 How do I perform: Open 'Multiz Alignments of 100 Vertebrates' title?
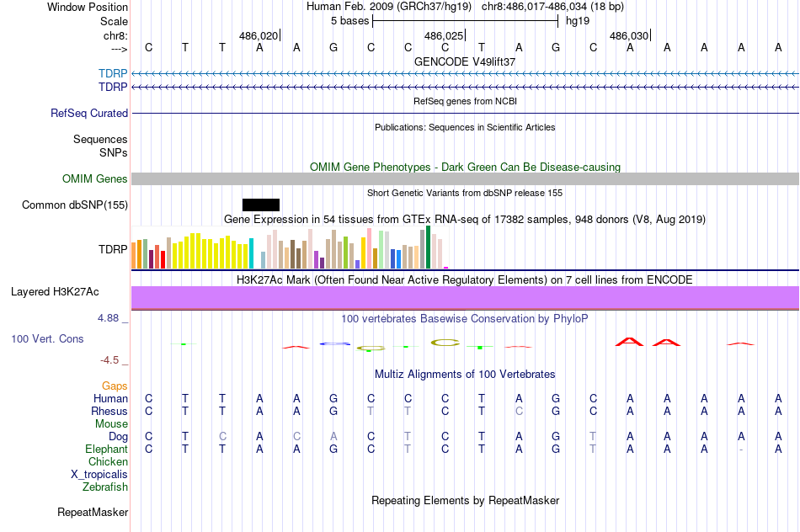coord(465,375)
